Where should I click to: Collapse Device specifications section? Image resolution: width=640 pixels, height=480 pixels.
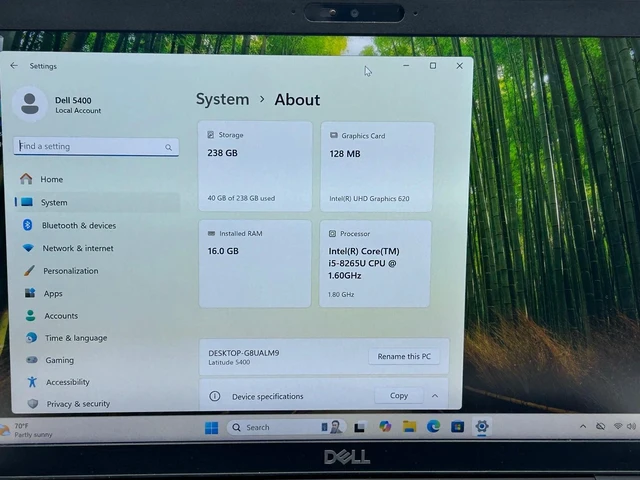click(x=435, y=396)
